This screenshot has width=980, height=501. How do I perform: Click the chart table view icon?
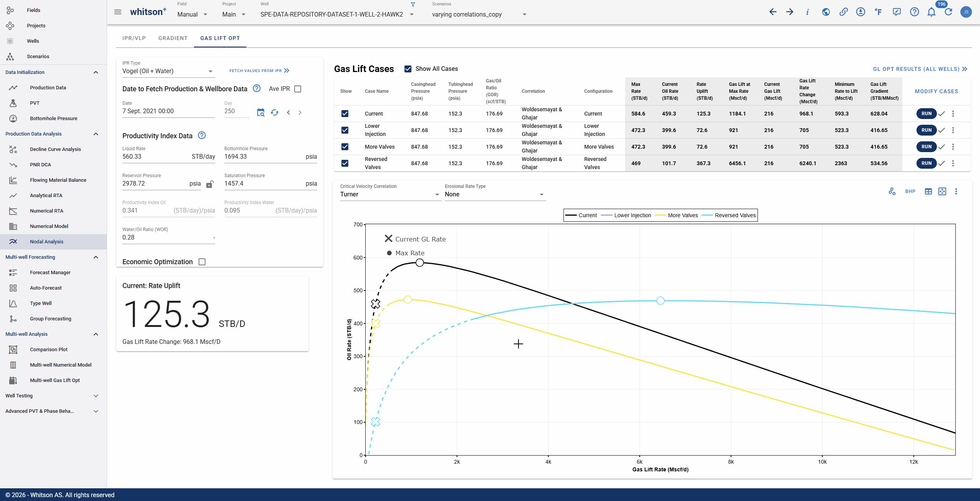pyautogui.click(x=928, y=191)
